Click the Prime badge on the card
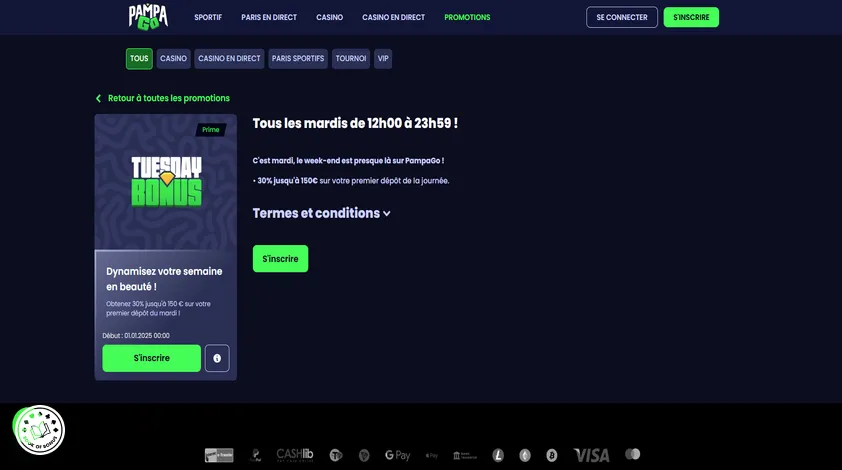Screen dimensions: 842x470 (210, 129)
